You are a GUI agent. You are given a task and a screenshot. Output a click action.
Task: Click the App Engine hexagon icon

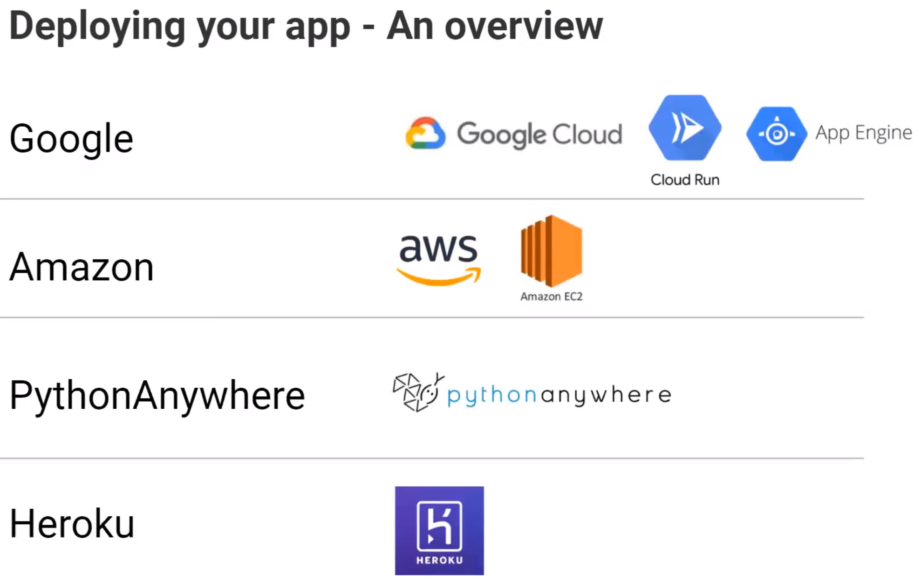click(777, 133)
